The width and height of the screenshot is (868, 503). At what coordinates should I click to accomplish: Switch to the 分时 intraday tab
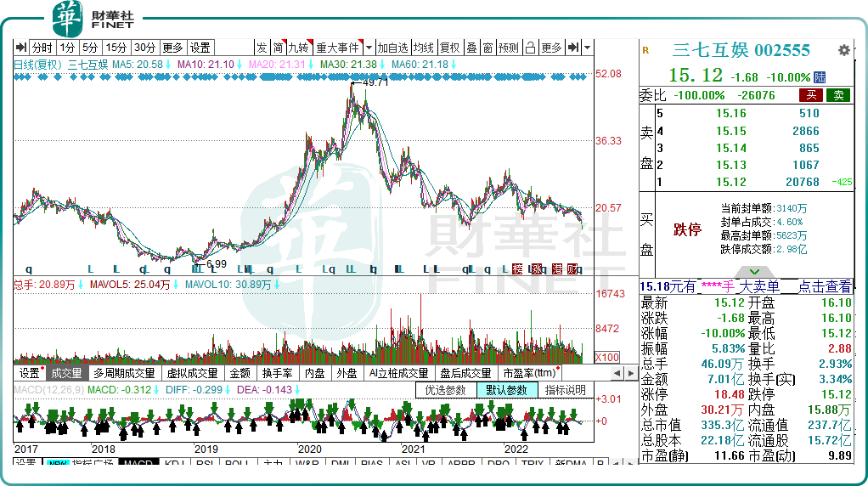42,48
